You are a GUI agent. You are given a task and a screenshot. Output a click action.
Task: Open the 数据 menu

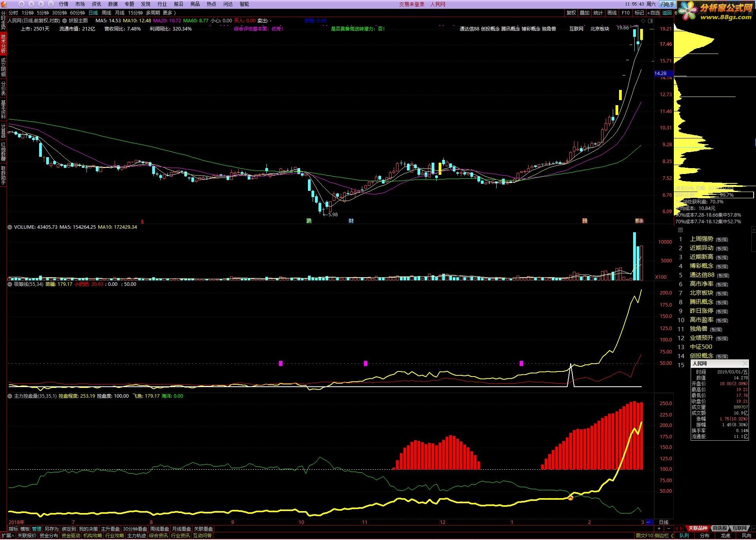pos(113,4)
